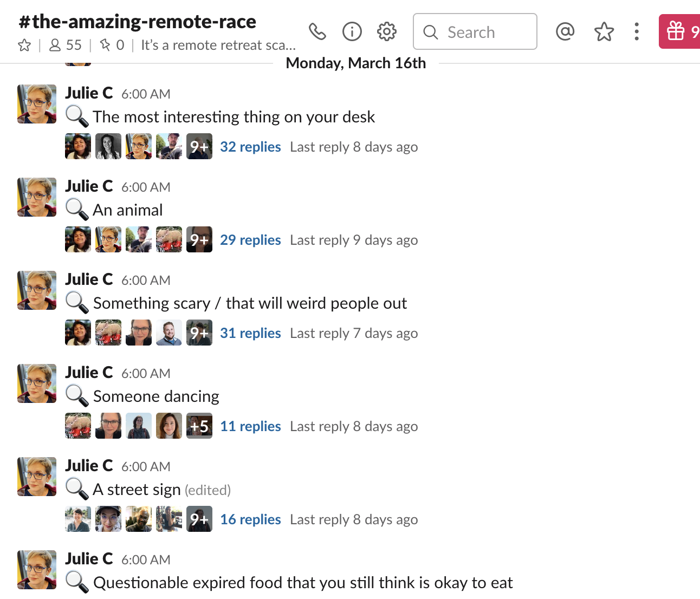Star the channel under the channel name
This screenshot has height=599, width=700.
click(x=24, y=45)
